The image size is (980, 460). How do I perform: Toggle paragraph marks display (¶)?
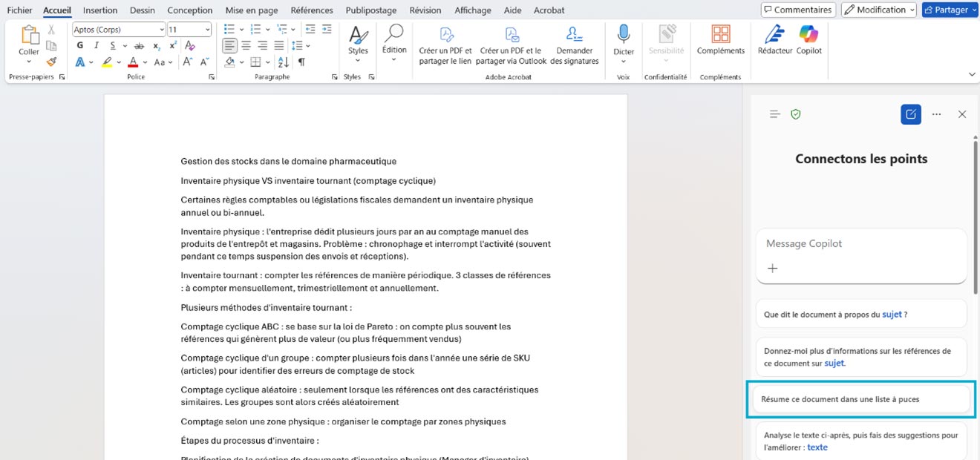[301, 62]
